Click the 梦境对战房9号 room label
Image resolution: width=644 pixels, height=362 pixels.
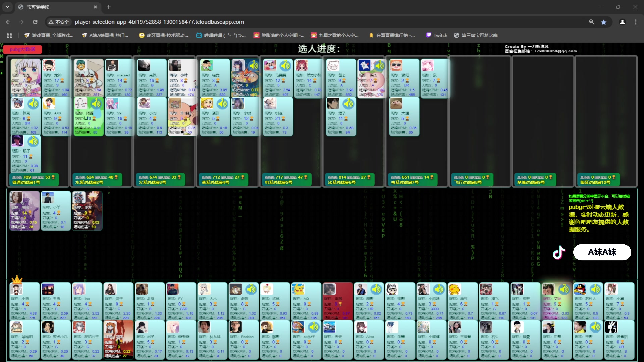pyautogui.click(x=535, y=180)
